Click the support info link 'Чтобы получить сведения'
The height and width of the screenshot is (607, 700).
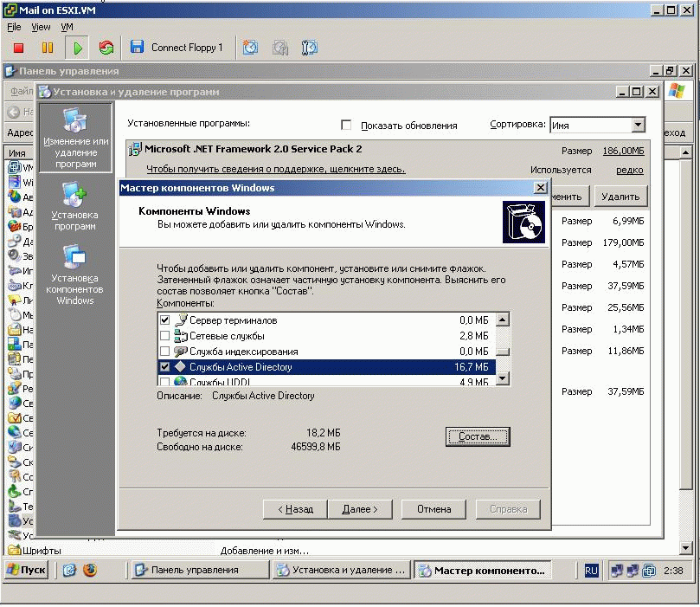(276, 169)
